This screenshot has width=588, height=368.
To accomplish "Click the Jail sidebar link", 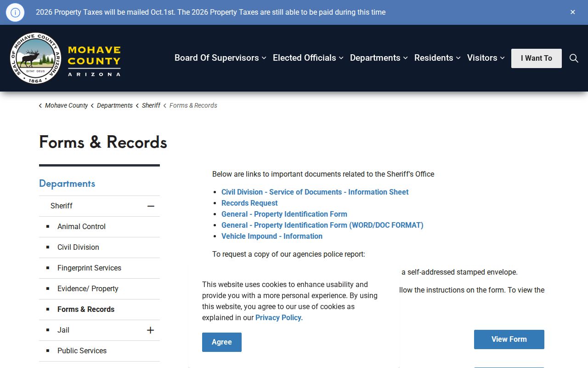I will (x=63, y=330).
